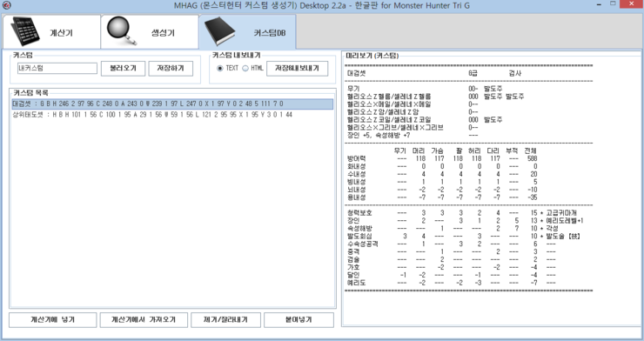
Task: Click the 커스텀 목록 list group title
Action: [30, 93]
